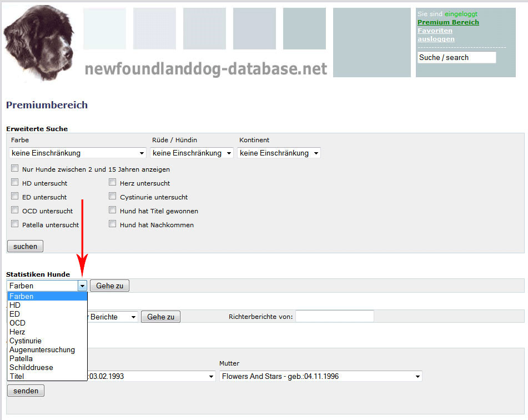Select the Titel option in list
Viewport: 528px width, 420px height.
coord(17,376)
